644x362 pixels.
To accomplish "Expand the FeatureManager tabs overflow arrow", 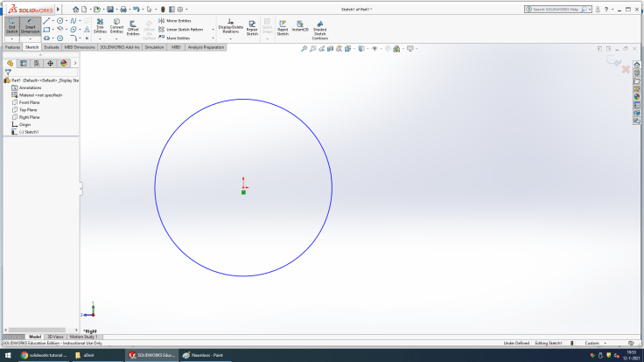I will pos(76,63).
